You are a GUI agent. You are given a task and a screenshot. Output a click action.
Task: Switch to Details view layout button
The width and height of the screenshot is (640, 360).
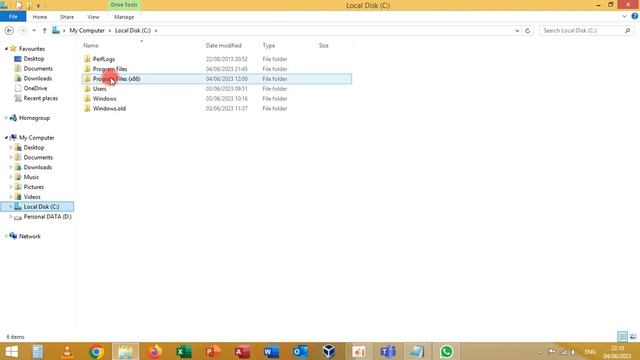point(622,337)
